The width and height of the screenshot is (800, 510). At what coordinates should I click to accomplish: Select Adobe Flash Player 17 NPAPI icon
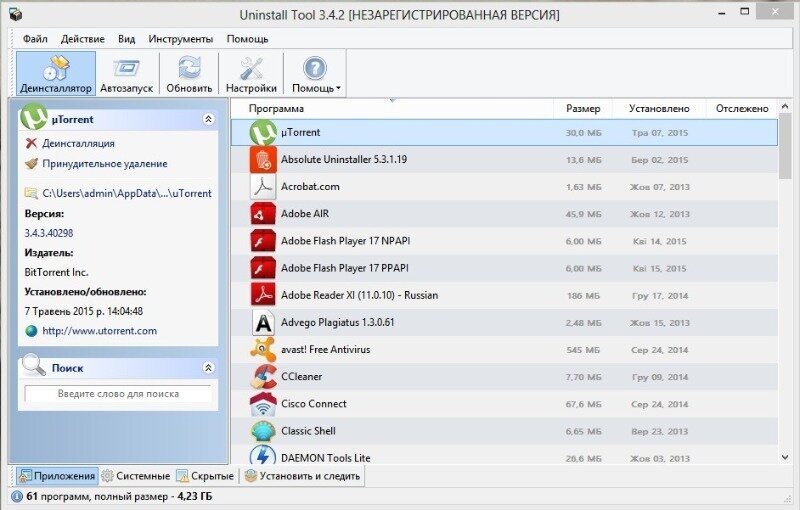(x=263, y=241)
